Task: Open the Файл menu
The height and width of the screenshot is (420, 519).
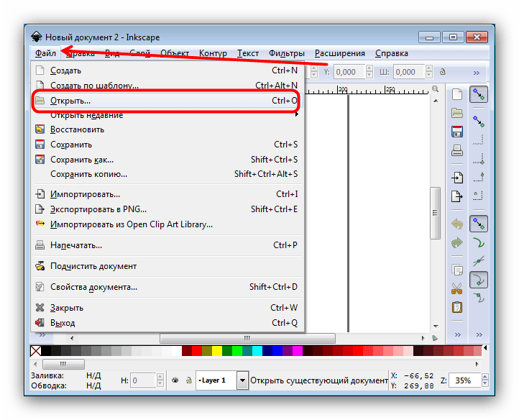Action: tap(45, 53)
